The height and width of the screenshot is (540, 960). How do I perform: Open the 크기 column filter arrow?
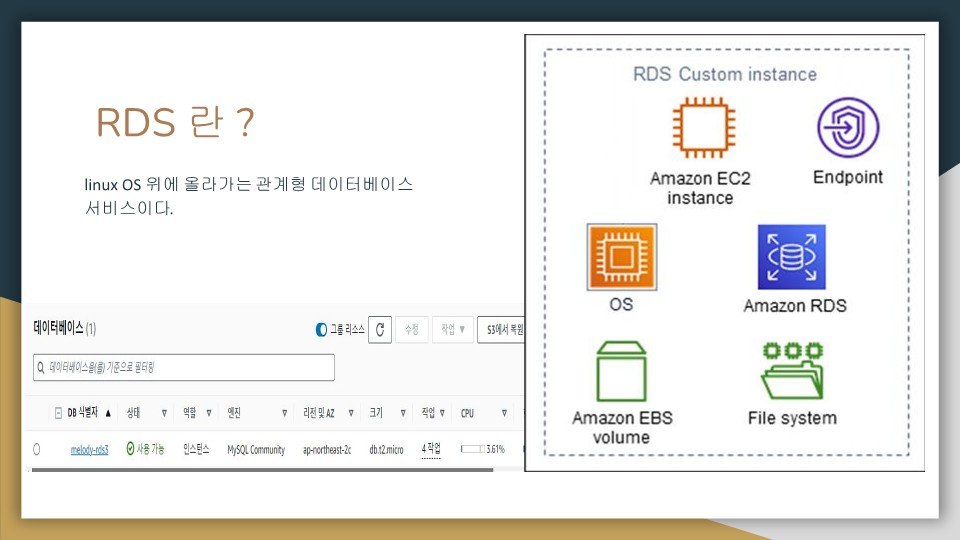[x=403, y=413]
